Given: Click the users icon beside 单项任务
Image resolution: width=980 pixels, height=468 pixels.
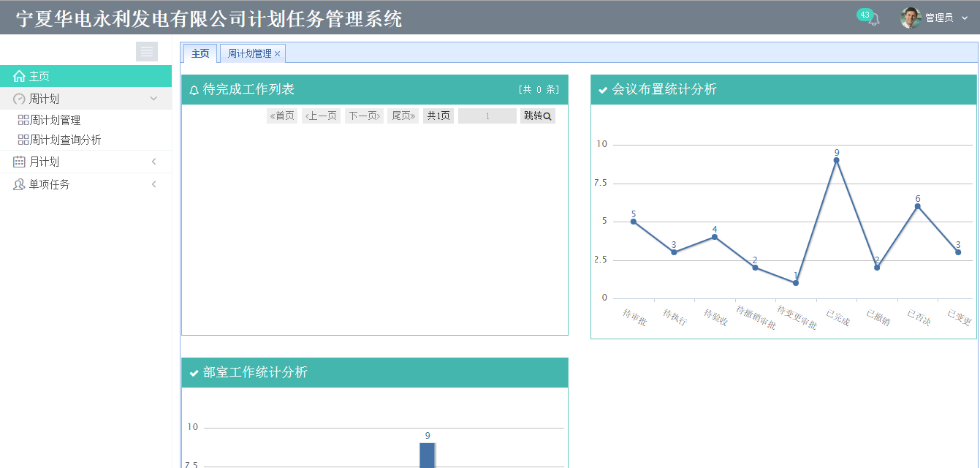Looking at the screenshot, I should click(x=19, y=184).
